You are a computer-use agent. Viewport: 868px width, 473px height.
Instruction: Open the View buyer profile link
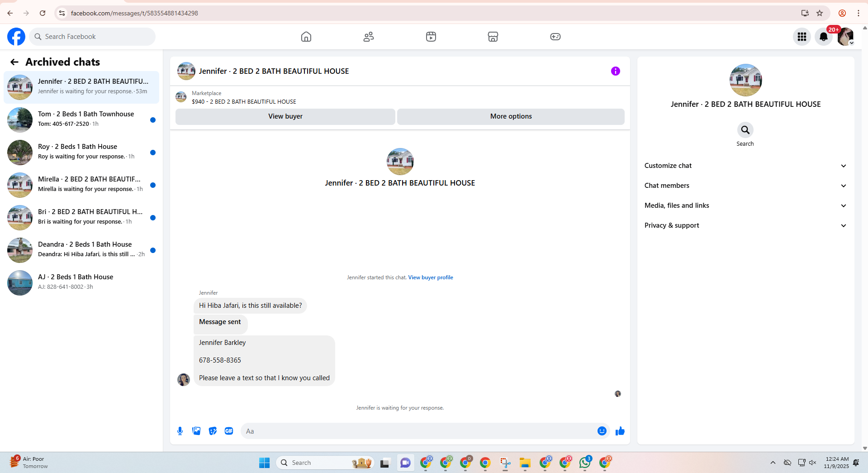point(431,277)
